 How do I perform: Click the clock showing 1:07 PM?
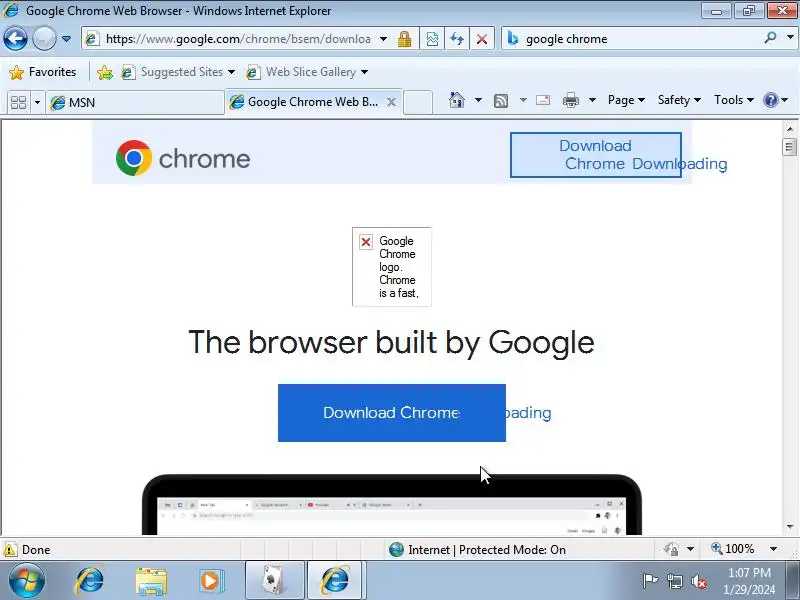749,572
